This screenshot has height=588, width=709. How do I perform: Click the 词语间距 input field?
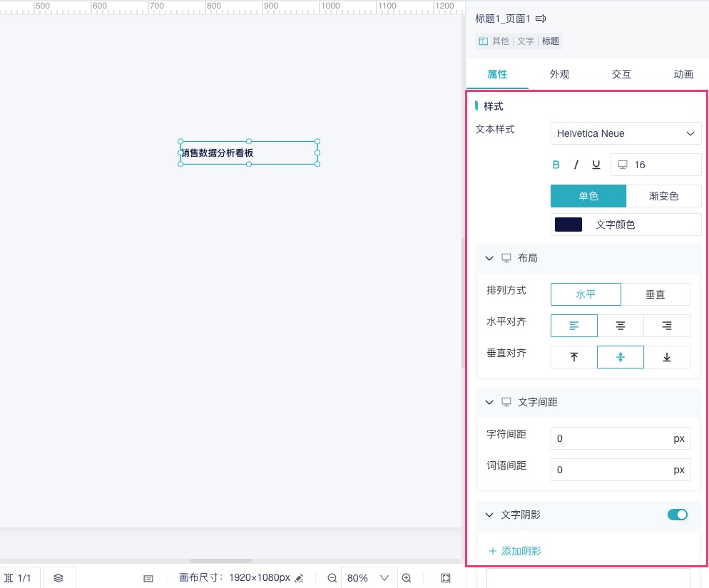621,470
